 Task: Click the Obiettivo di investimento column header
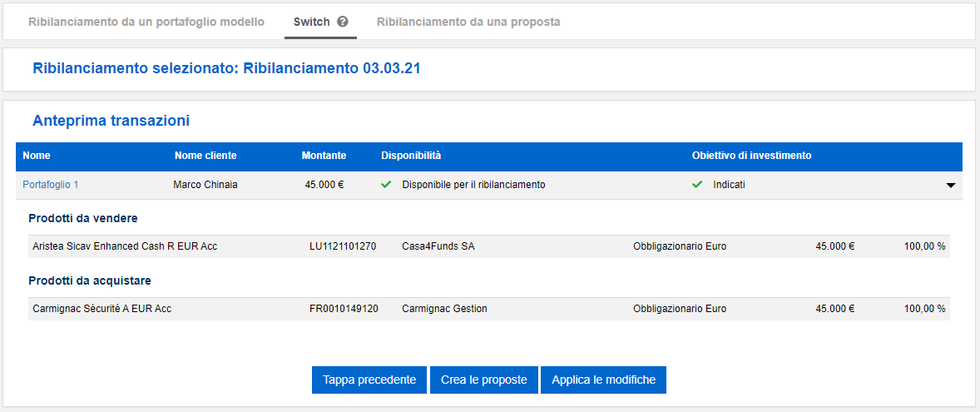[x=752, y=156]
